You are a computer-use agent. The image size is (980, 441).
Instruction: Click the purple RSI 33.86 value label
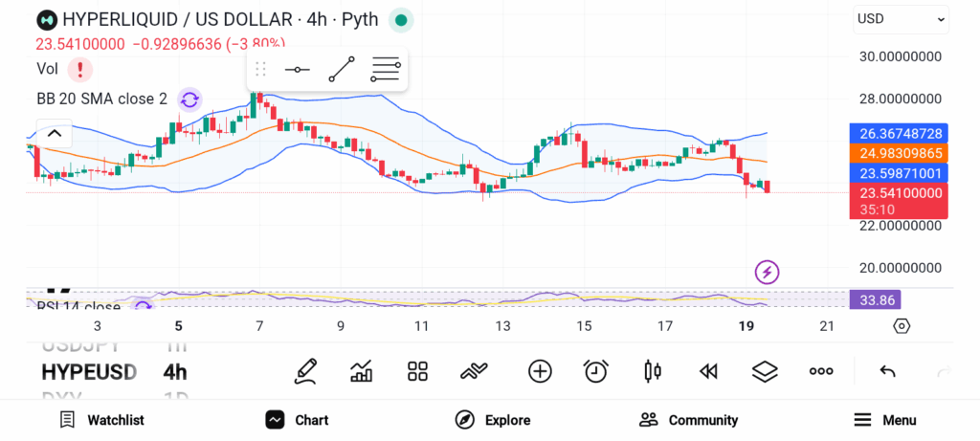tap(875, 300)
